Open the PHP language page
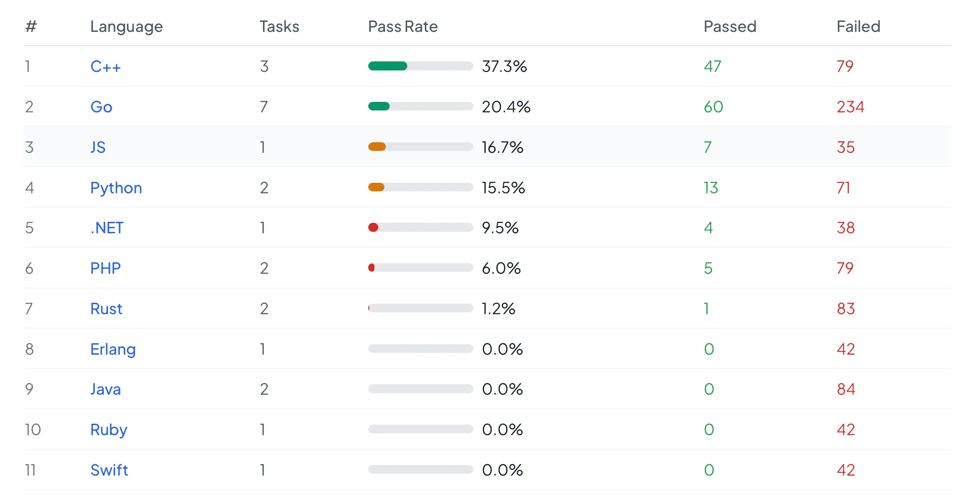Image resolution: width=980 pixels, height=497 pixels. (x=105, y=268)
